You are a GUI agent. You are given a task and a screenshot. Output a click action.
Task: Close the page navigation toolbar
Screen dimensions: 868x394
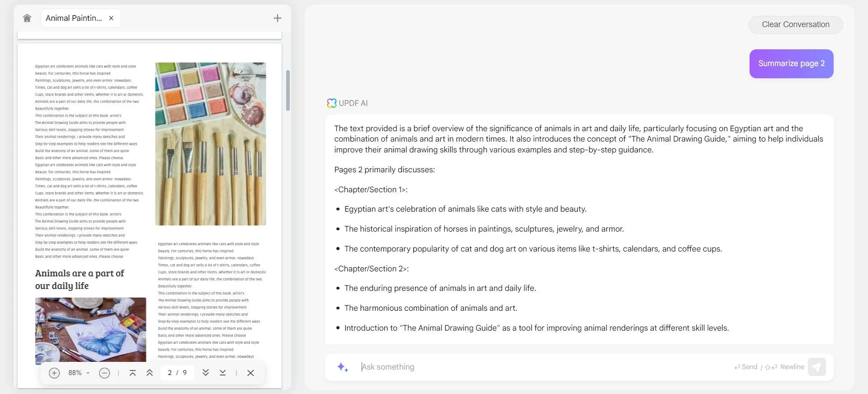[250, 373]
